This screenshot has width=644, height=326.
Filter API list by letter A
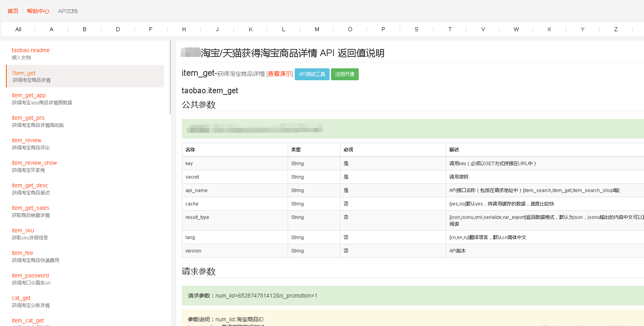coord(51,29)
